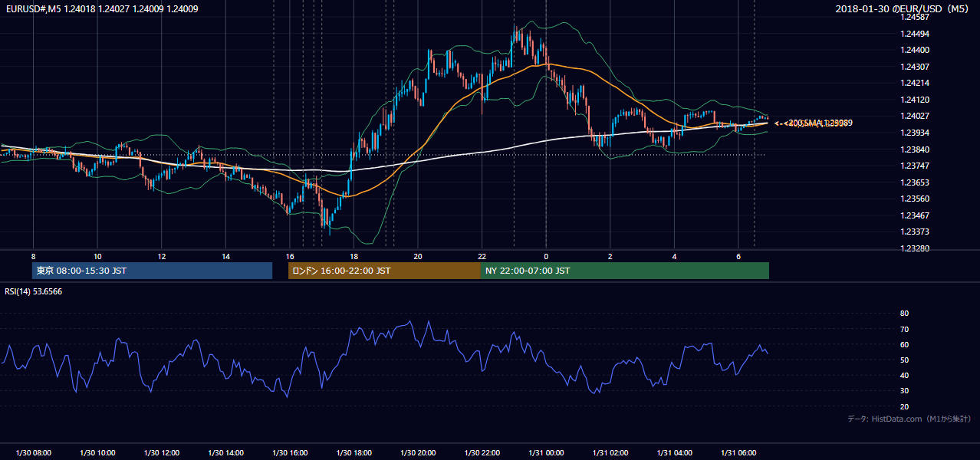Click price axis label 1.24587
This screenshot has width=980, height=460.
[915, 17]
